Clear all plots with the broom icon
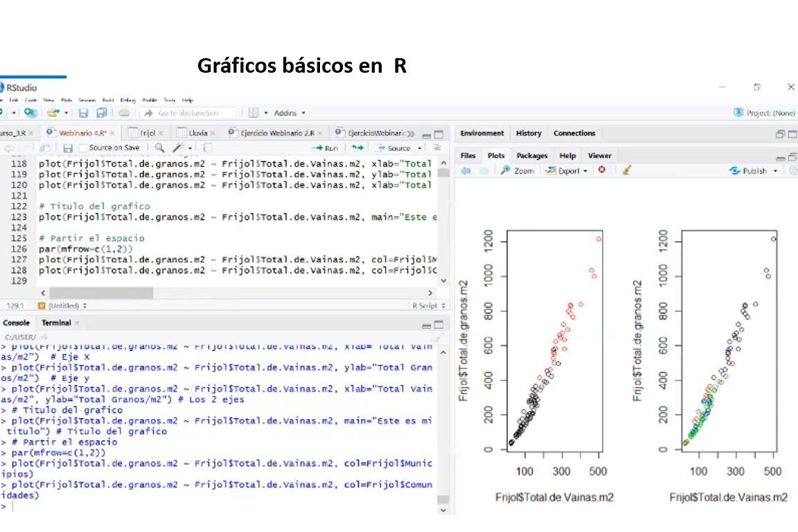 pos(626,170)
